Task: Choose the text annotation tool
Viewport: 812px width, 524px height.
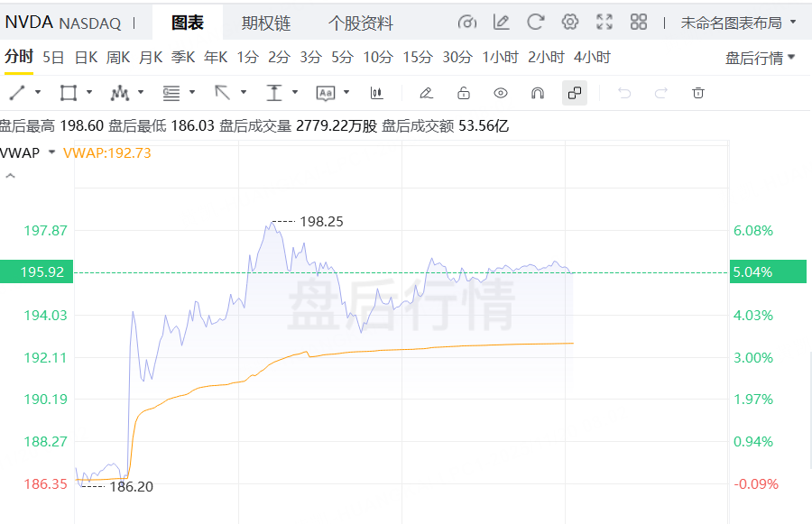Action: [x=326, y=92]
